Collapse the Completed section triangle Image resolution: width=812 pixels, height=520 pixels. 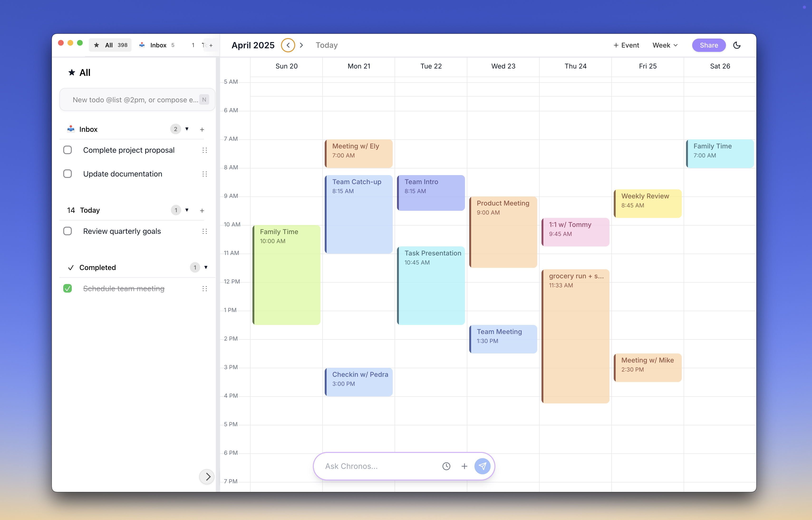(206, 267)
